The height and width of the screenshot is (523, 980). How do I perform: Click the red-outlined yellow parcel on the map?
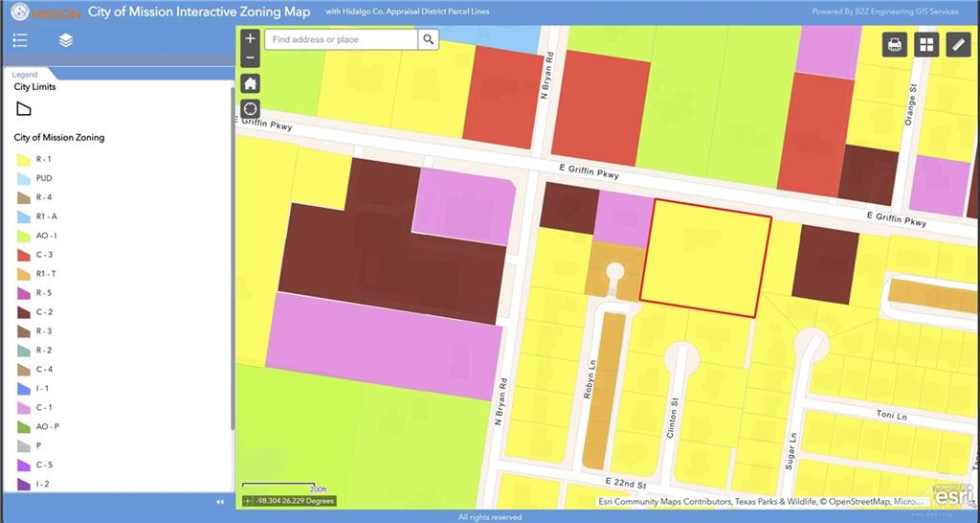coord(706,259)
